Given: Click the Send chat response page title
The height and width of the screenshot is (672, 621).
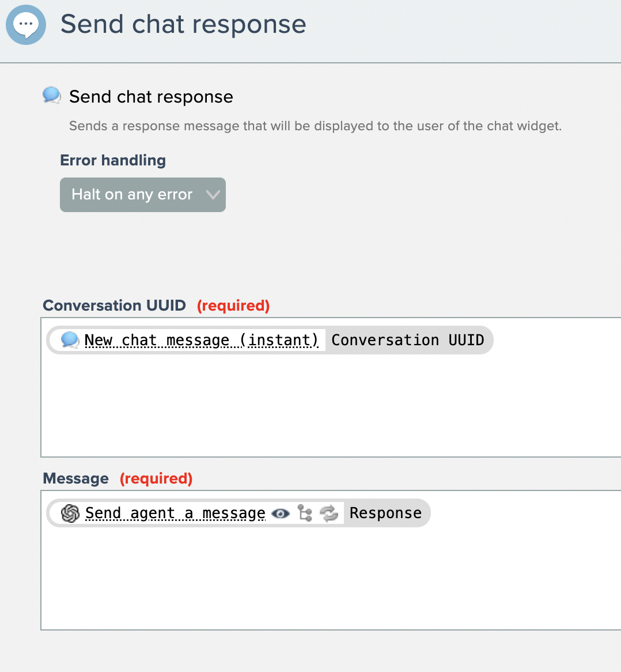Looking at the screenshot, I should [183, 24].
